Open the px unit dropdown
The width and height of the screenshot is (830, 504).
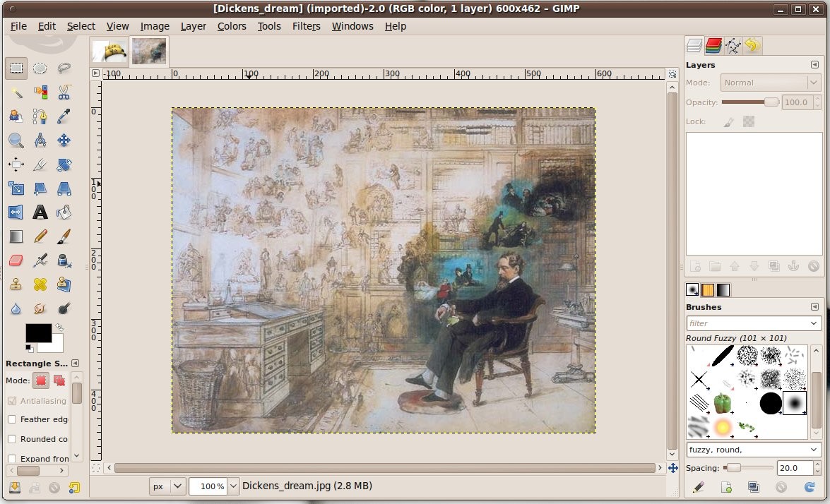coord(167,486)
